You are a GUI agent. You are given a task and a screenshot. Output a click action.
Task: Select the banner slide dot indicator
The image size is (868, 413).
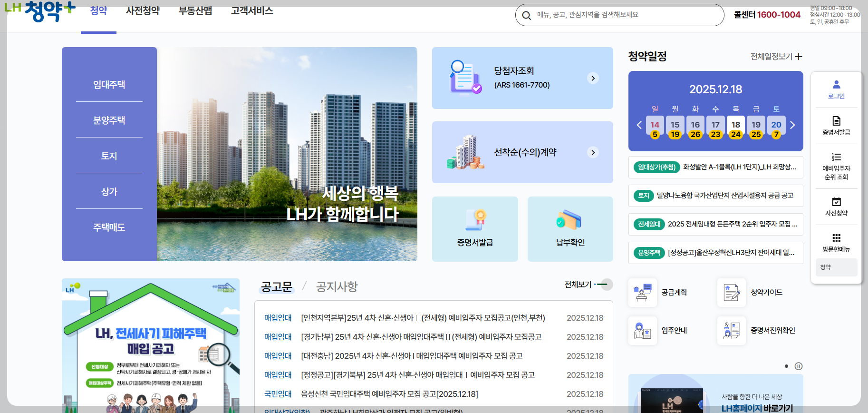pos(786,366)
